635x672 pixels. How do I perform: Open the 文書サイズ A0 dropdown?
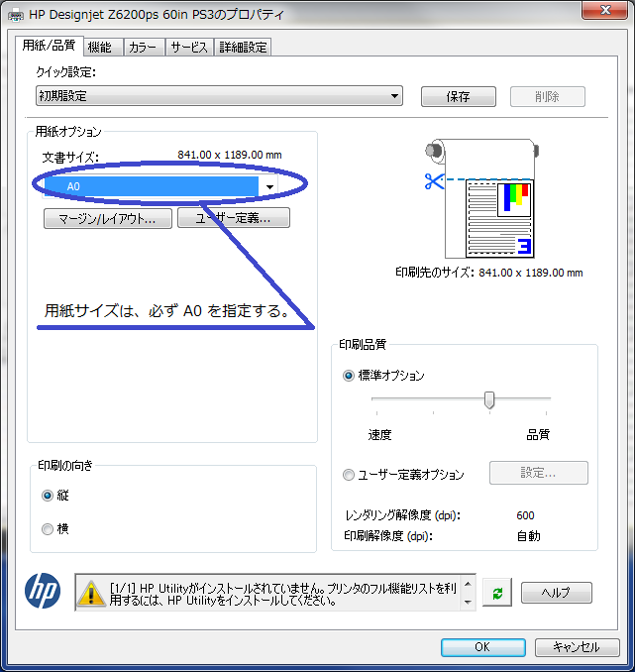160,186
